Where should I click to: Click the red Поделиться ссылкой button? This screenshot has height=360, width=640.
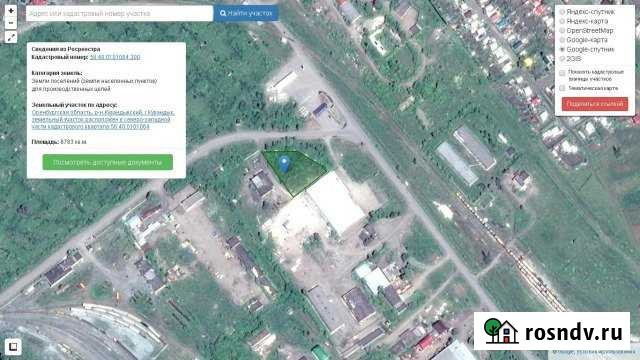click(595, 104)
